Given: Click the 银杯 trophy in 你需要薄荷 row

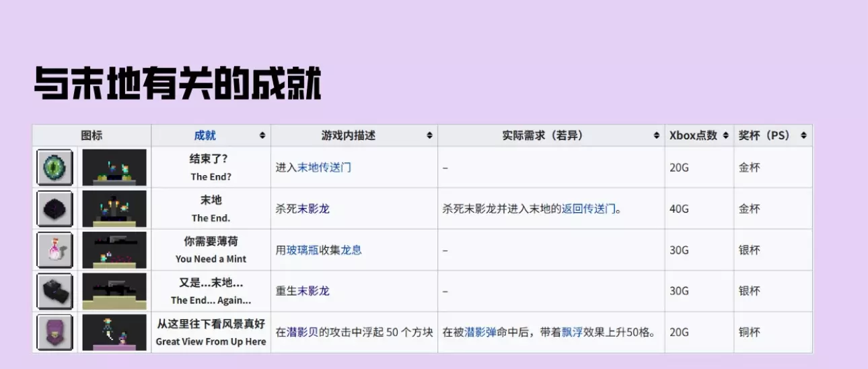Looking at the screenshot, I should point(750,250).
